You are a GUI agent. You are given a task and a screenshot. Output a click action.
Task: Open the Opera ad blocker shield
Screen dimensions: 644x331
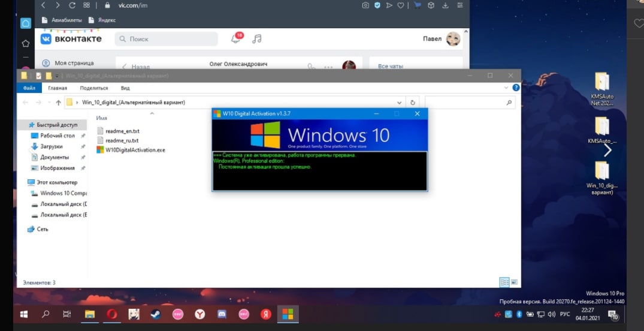pyautogui.click(x=377, y=5)
